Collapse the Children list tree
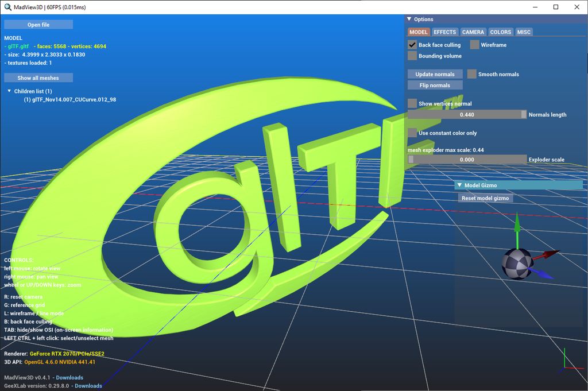This screenshot has height=391, width=588. 9,91
